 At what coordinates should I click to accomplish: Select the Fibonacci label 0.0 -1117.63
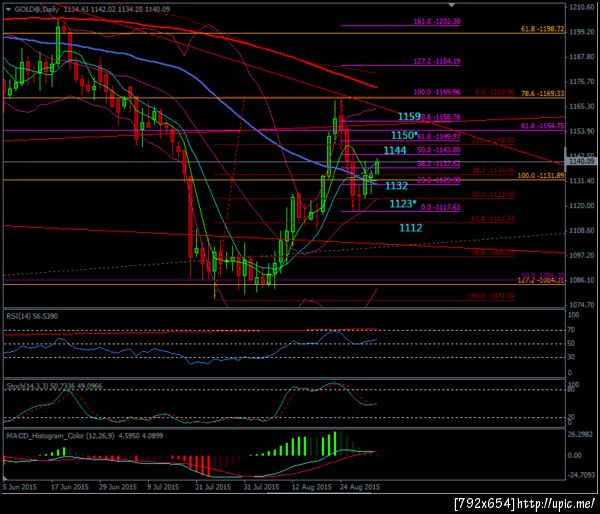440,207
